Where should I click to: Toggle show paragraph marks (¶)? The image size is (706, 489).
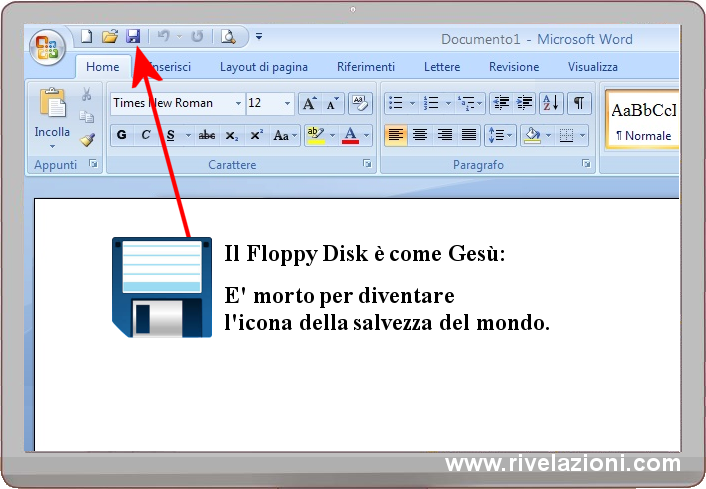tap(579, 103)
